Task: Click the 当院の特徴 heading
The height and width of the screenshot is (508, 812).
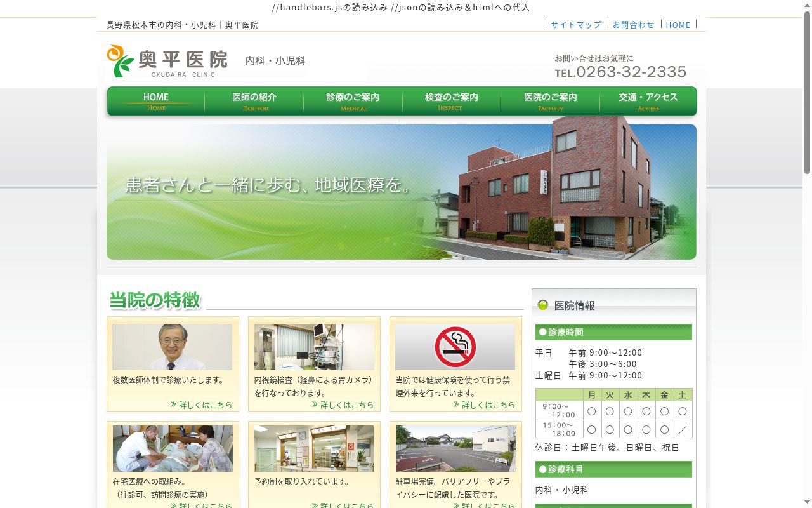Action: [155, 300]
